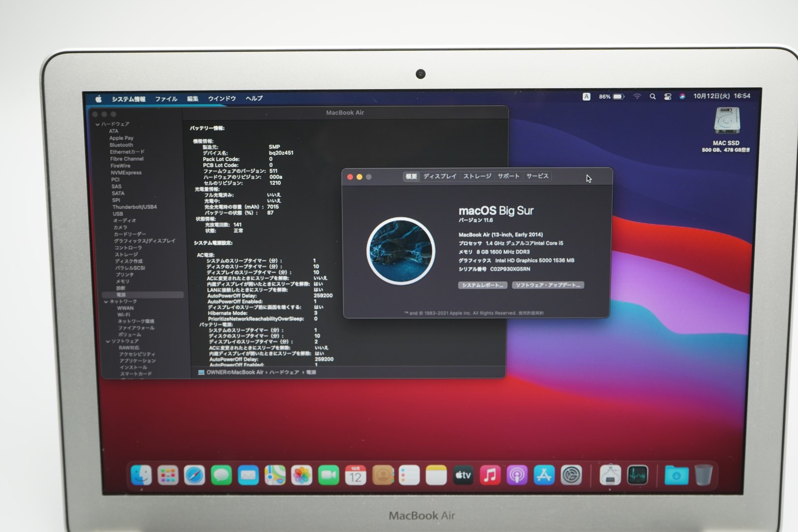Click the battery 86% indicator
The width and height of the screenshot is (798, 532).
[x=612, y=97]
